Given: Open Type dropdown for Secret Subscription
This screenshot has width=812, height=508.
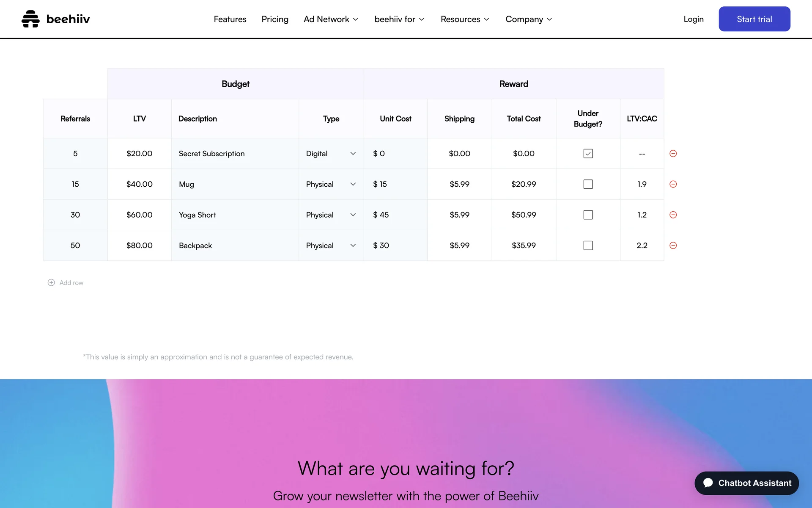Looking at the screenshot, I should point(331,154).
